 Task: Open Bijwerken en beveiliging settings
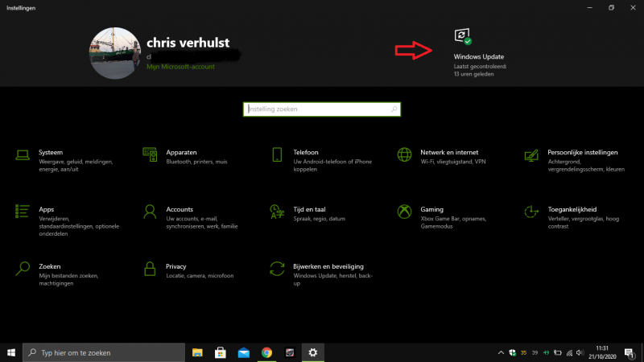pyautogui.click(x=328, y=266)
